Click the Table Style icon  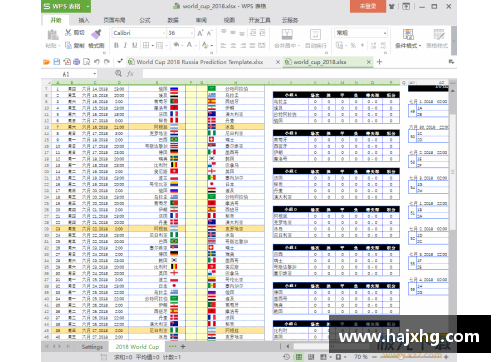(439, 34)
